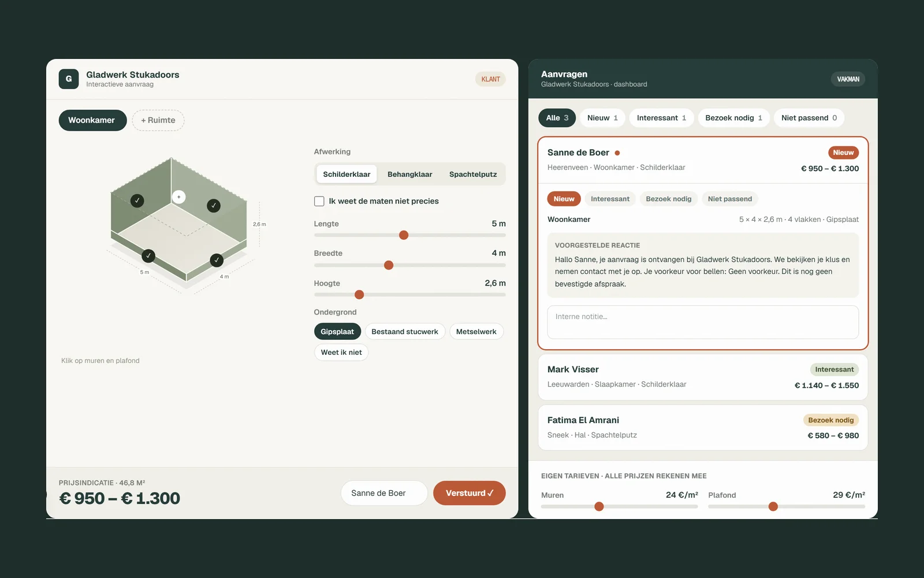Expand Fatima El Amrani request card
Image resolution: width=924 pixels, height=578 pixels.
pyautogui.click(x=703, y=428)
